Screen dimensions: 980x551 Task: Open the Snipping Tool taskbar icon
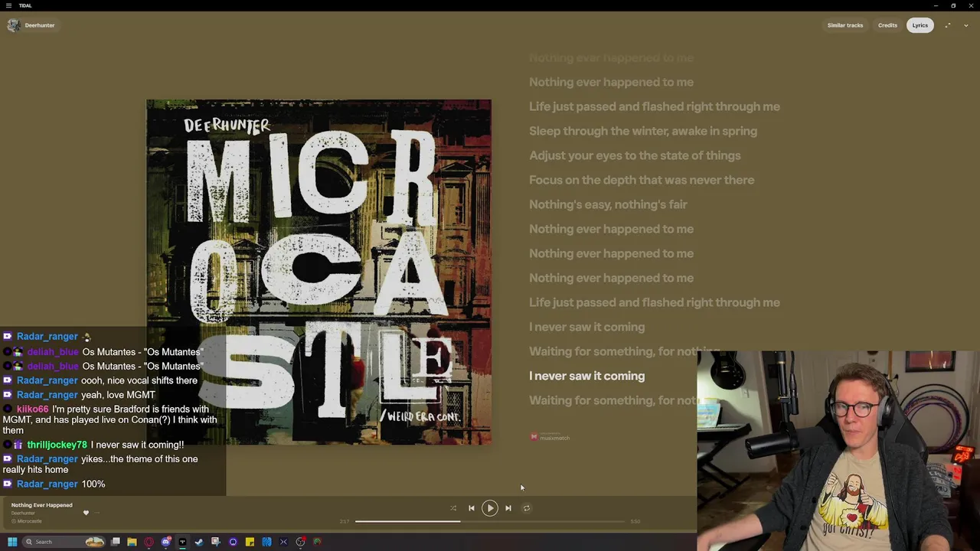[216, 542]
